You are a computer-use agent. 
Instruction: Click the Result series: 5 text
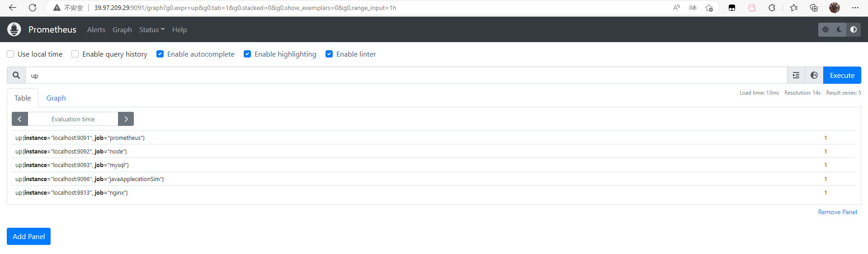tap(844, 93)
